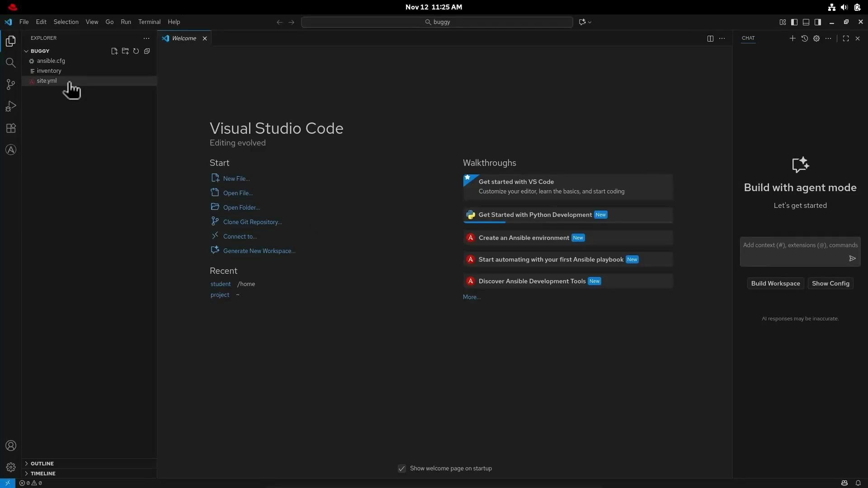Open the Edit menu

click(x=41, y=22)
